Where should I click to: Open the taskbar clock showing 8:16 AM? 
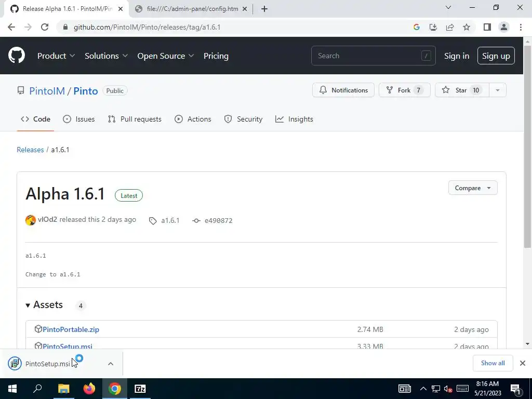click(x=487, y=389)
